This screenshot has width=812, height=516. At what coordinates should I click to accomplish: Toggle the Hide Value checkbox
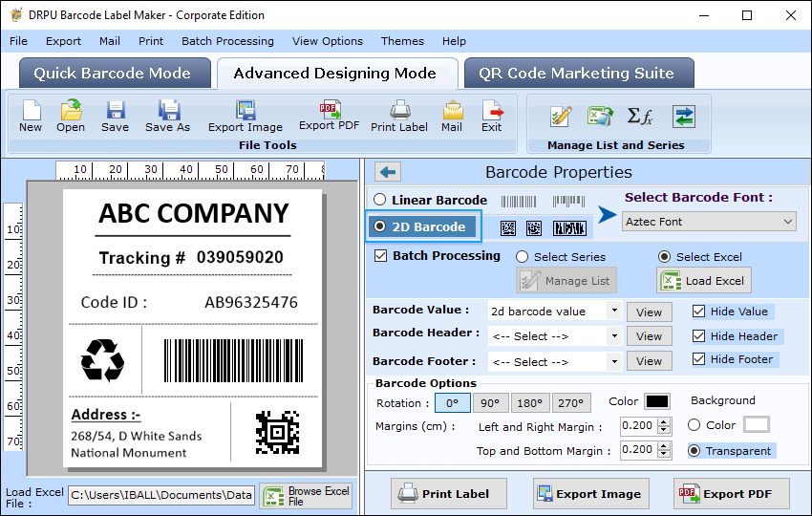[698, 311]
